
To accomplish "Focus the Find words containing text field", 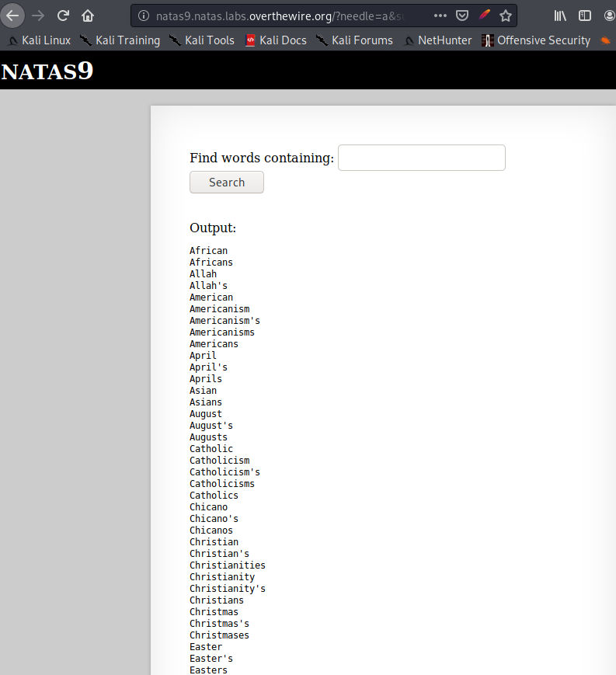I will (421, 158).
